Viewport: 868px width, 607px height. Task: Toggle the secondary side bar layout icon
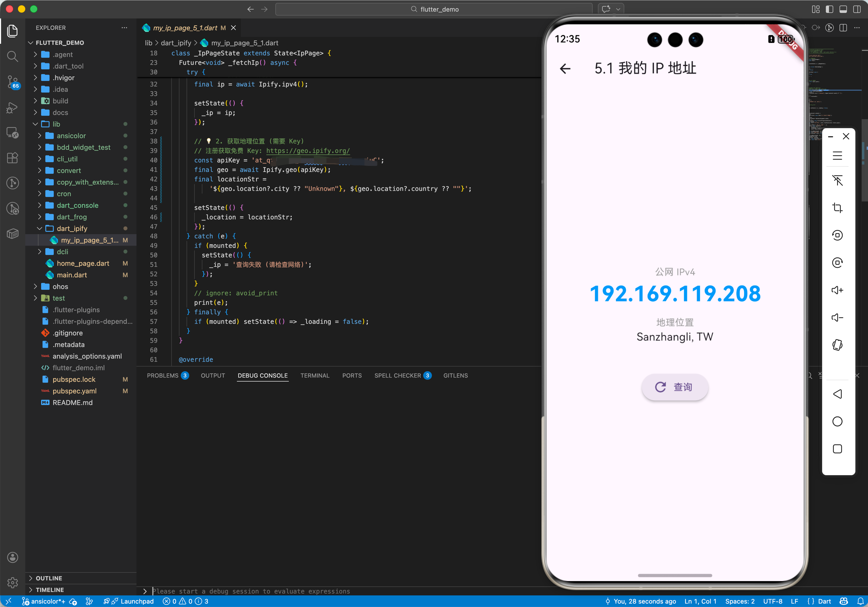[x=857, y=9]
